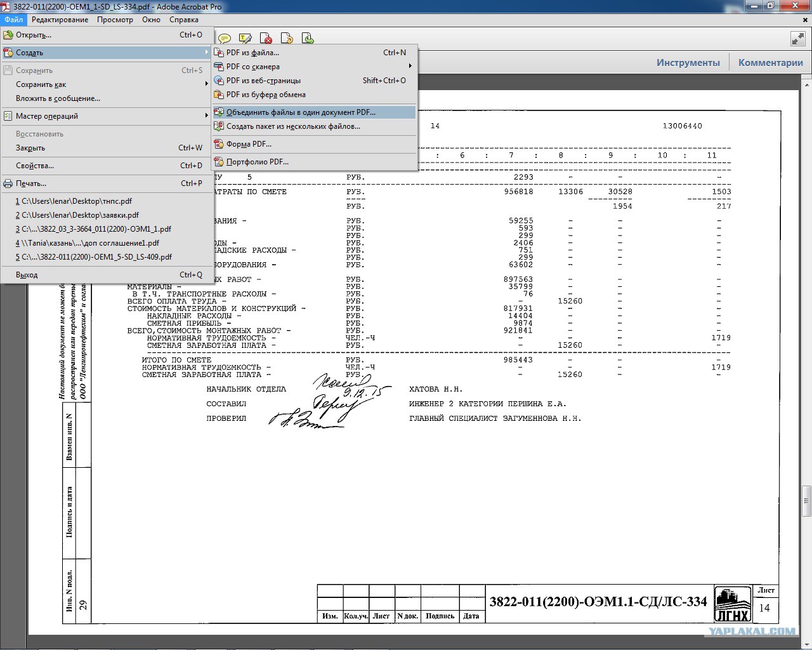
Task: Click the stamp code 3822-011(2200)-ОЭМ1.1-СД/ЛС-334
Action: tap(598, 602)
